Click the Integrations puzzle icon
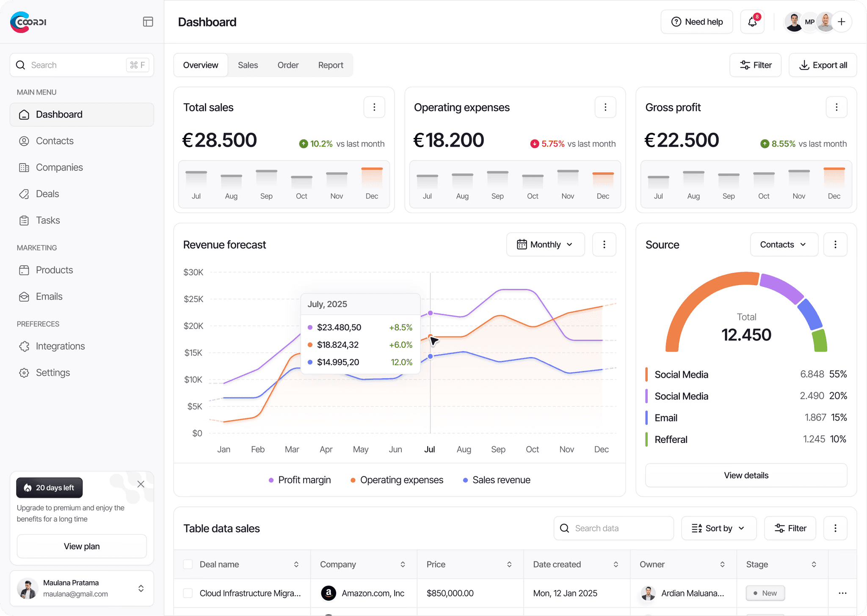Viewport: 867px width, 616px height. click(x=24, y=346)
